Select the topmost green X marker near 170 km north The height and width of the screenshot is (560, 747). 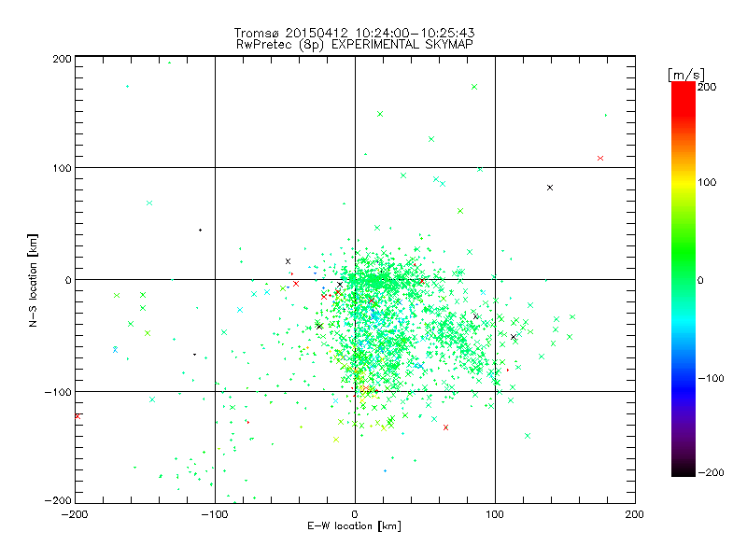click(474, 87)
